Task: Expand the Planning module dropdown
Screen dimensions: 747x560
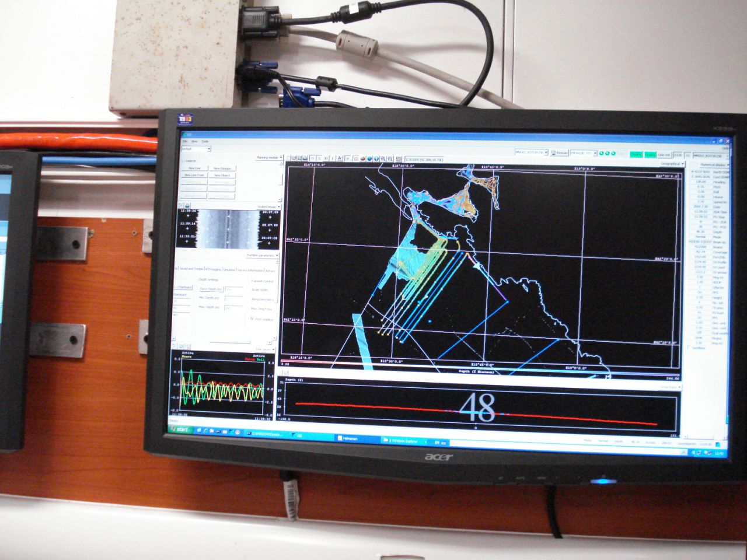Action: 269,157
